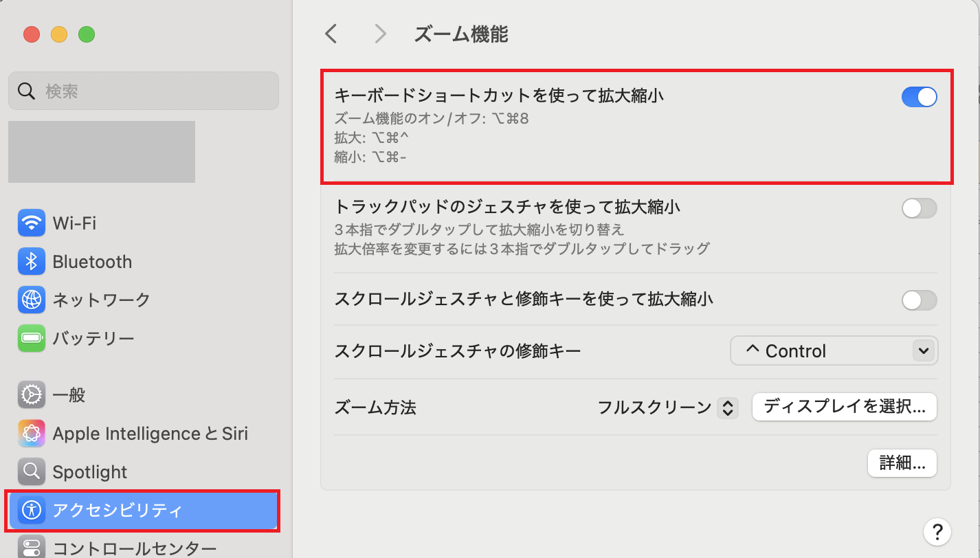This screenshot has height=558, width=980.
Task: Go forward with the right chevron
Action: 380,34
